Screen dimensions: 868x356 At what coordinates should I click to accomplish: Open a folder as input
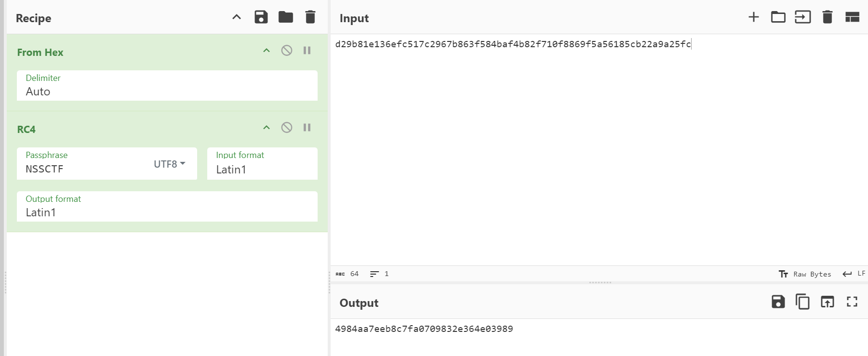(778, 17)
